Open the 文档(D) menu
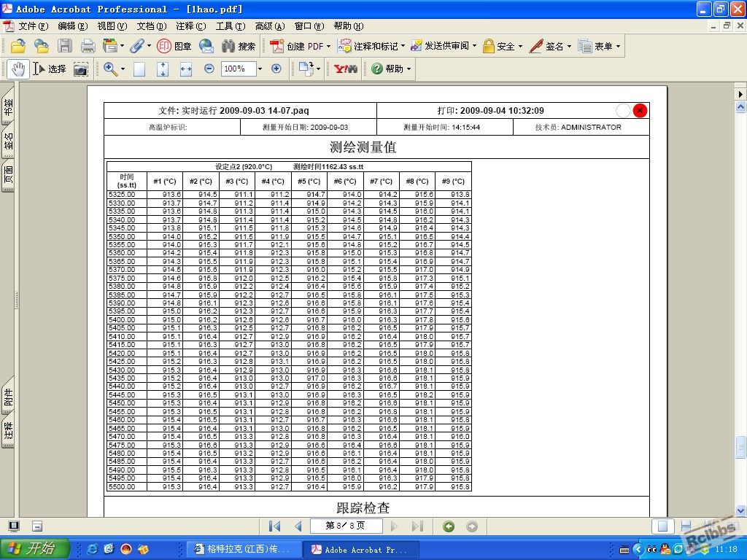 pos(152,26)
